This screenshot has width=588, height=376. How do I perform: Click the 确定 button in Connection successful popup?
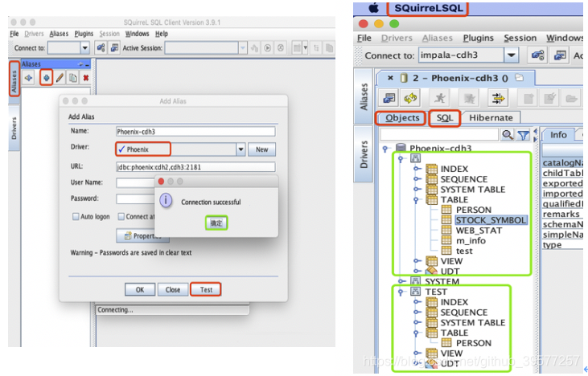click(x=216, y=223)
